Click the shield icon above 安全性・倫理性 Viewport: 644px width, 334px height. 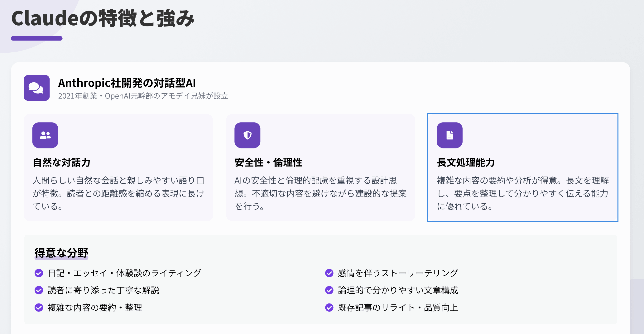(247, 135)
